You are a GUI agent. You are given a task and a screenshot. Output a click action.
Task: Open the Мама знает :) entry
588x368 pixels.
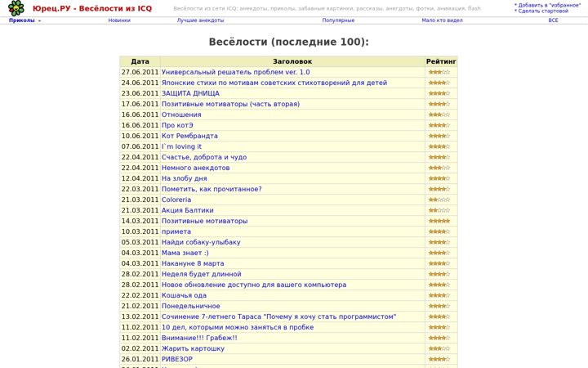coord(185,253)
